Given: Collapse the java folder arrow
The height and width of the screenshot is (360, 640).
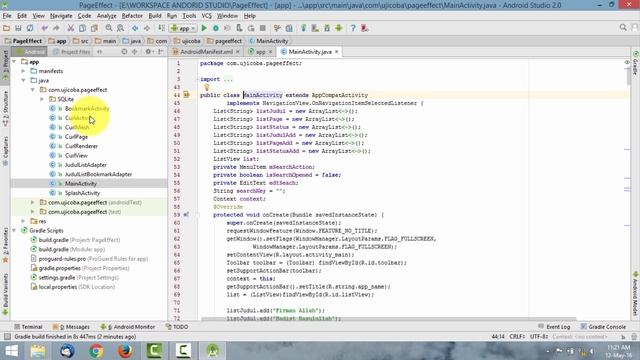Looking at the screenshot, I should coord(24,80).
